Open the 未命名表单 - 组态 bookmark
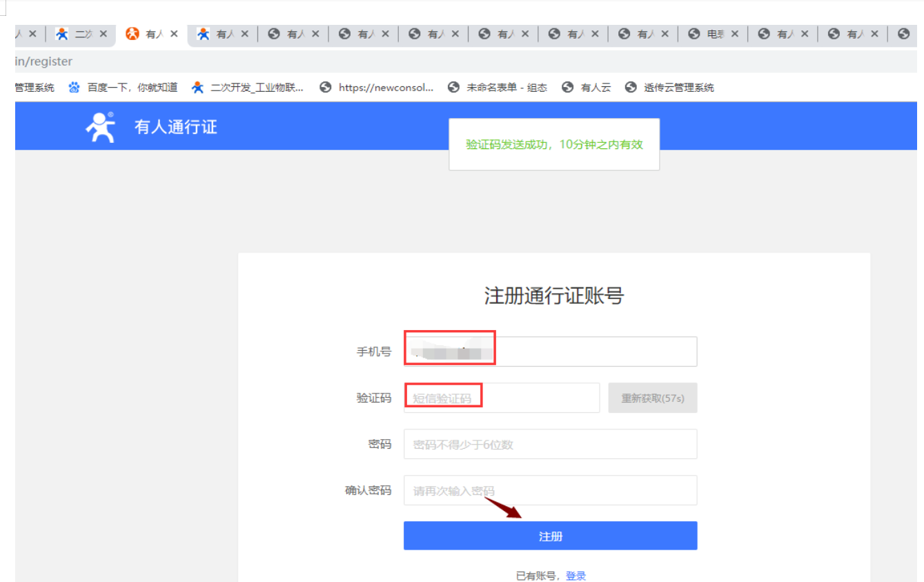The width and height of the screenshot is (924, 582). coord(498,88)
